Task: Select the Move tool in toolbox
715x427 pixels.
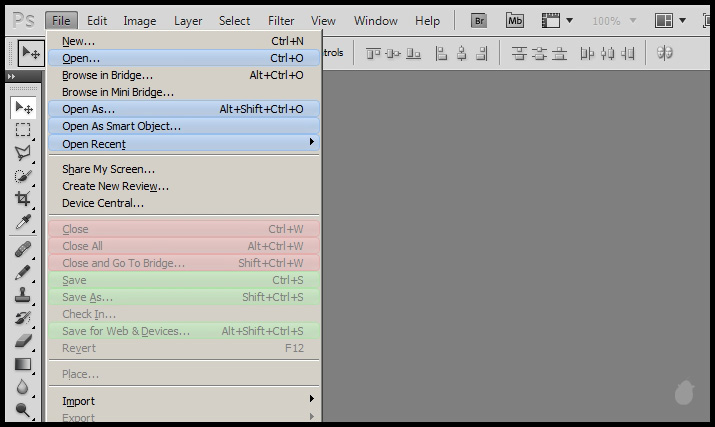Action: pos(22,107)
